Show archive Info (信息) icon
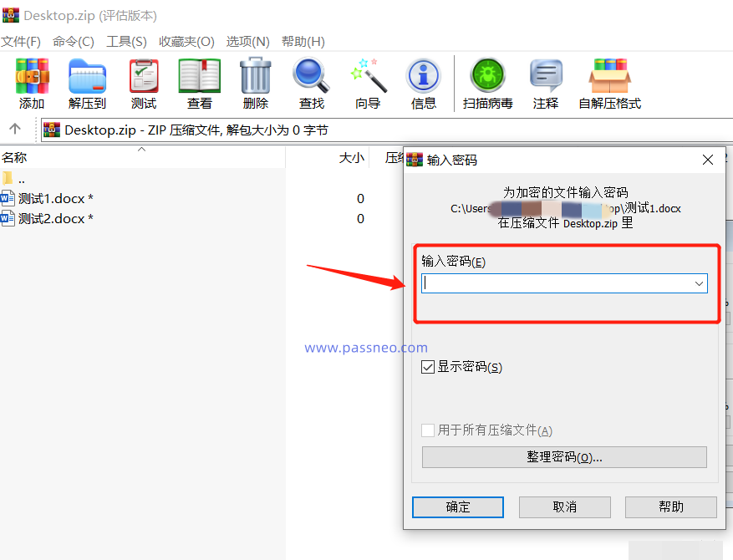 [424, 76]
